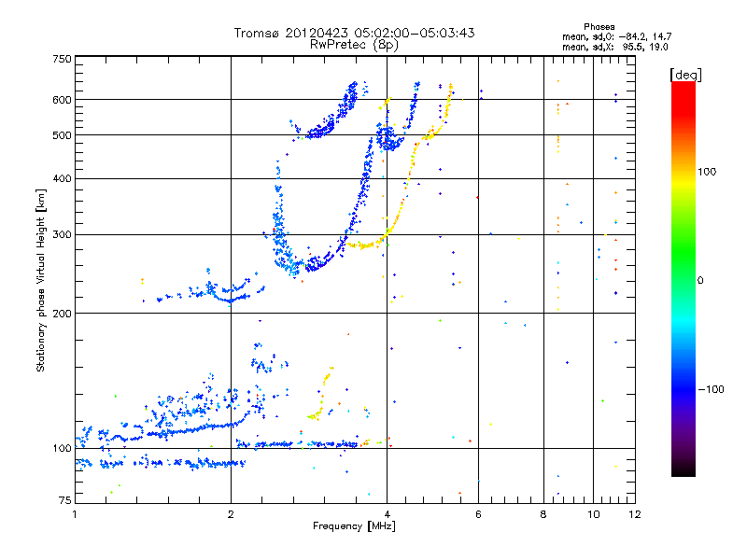
Task: Click x-axis tick label '12'
Action: (635, 514)
